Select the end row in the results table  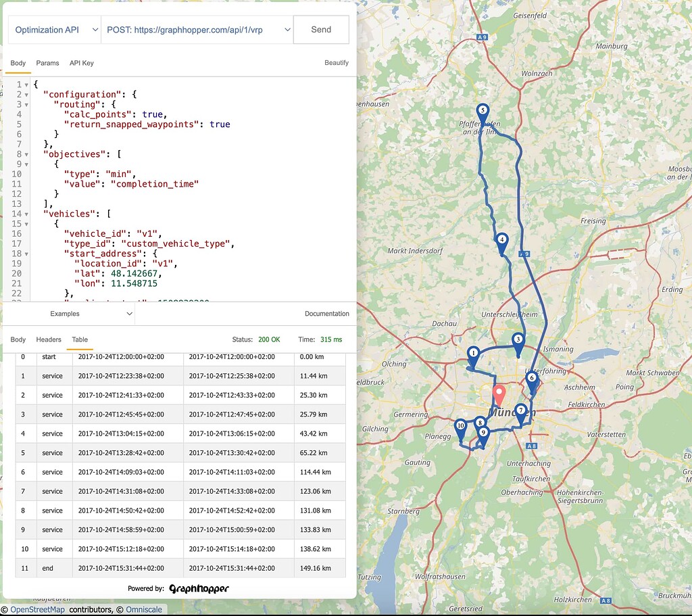click(135, 568)
